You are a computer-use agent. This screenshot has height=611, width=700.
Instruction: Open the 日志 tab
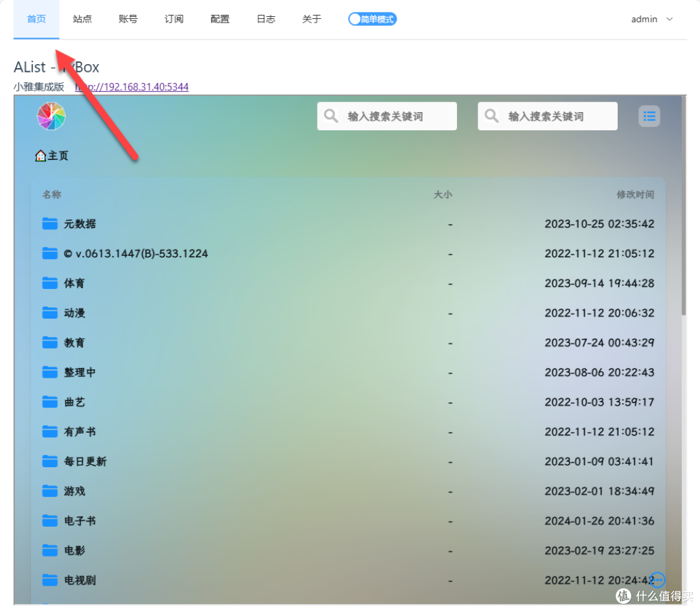(x=266, y=19)
